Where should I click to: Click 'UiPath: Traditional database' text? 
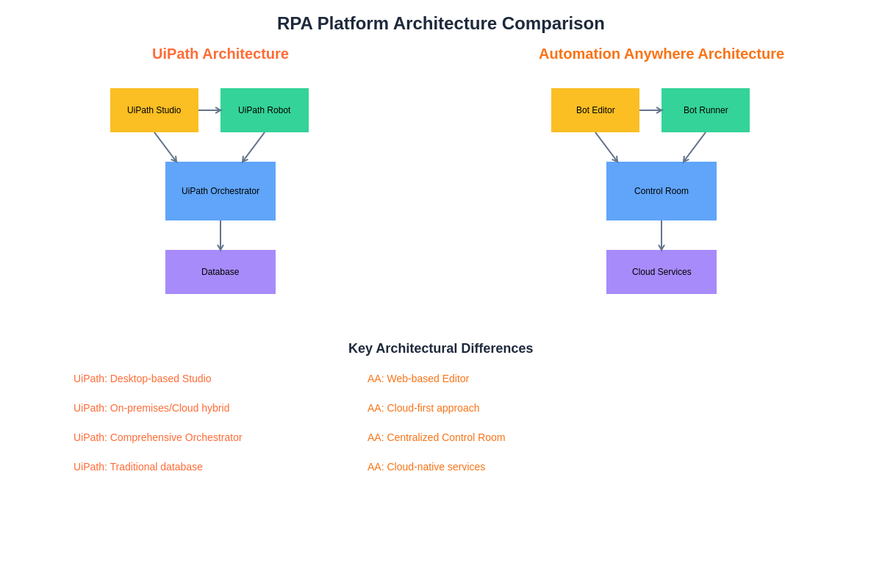point(138,467)
